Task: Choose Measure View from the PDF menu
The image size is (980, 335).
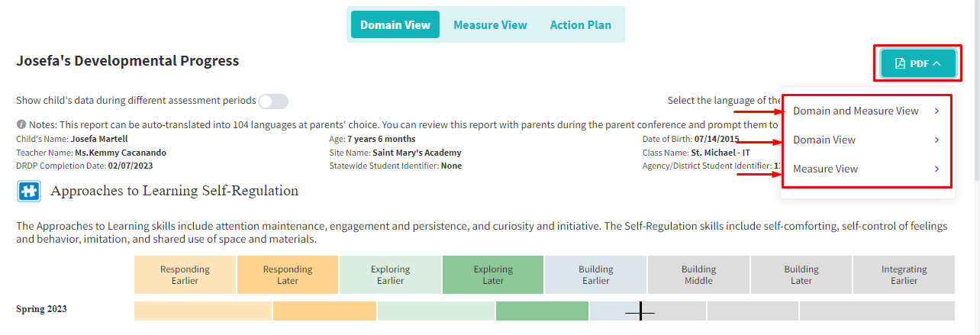Action: pos(825,169)
